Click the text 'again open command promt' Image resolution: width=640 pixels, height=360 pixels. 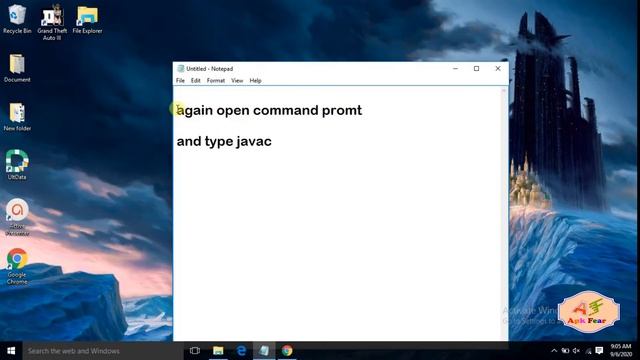pos(269,111)
